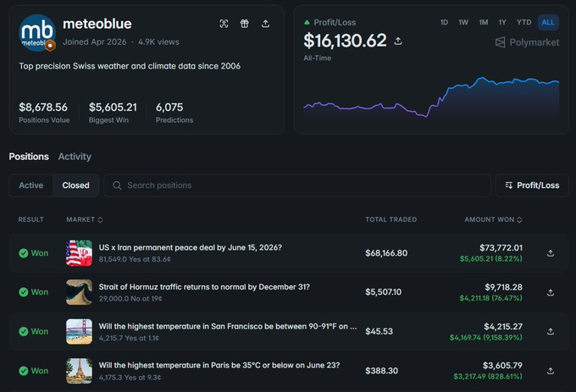Select the 1M chart range
The width and height of the screenshot is (576, 392).
click(484, 22)
